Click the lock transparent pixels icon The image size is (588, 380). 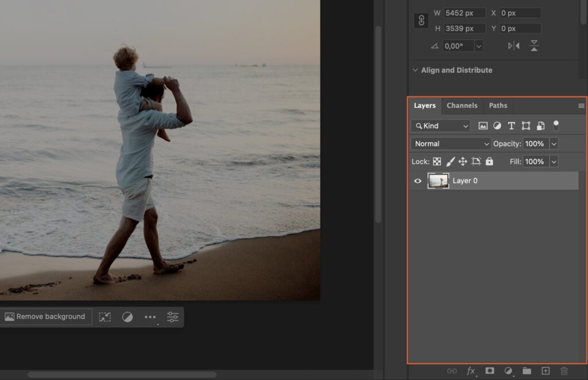pyautogui.click(x=438, y=161)
